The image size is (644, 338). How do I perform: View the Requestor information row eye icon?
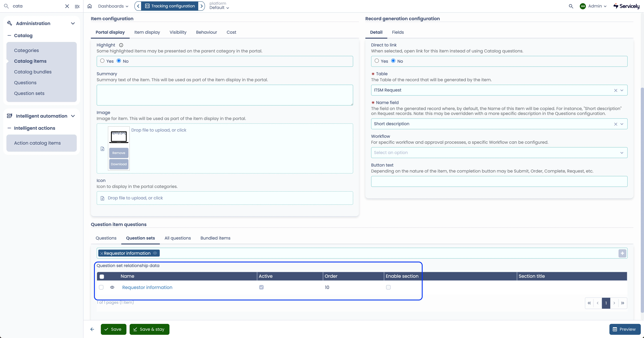pyautogui.click(x=112, y=287)
